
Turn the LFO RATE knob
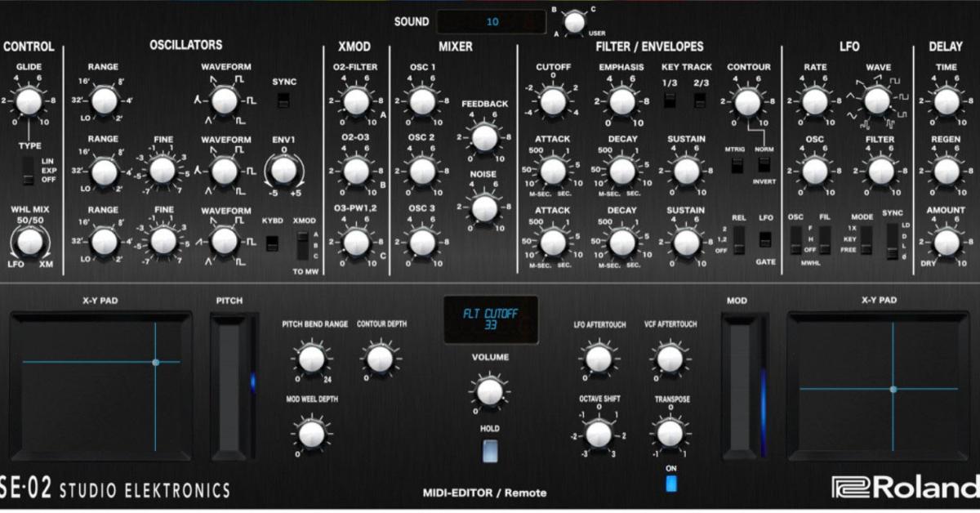815,100
